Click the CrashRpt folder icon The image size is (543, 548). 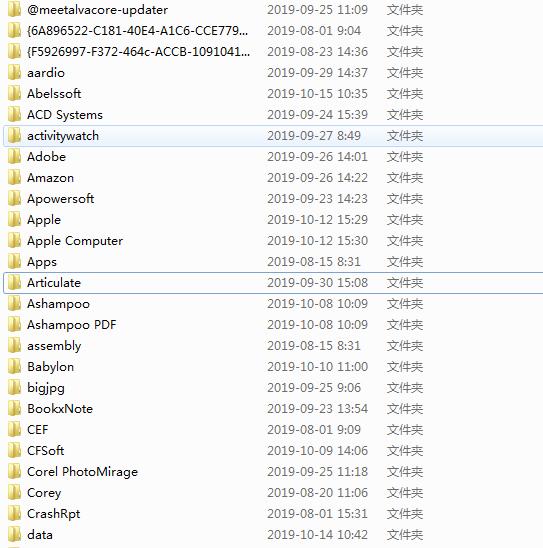14,513
